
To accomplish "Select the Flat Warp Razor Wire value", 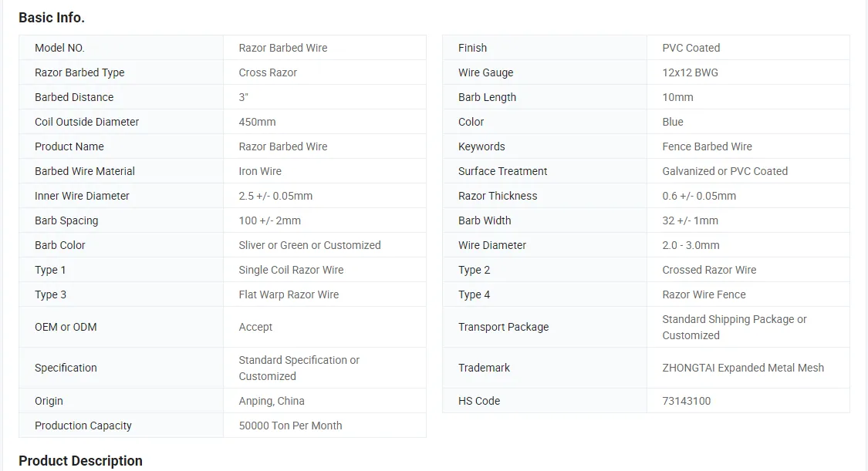I will (x=289, y=294).
